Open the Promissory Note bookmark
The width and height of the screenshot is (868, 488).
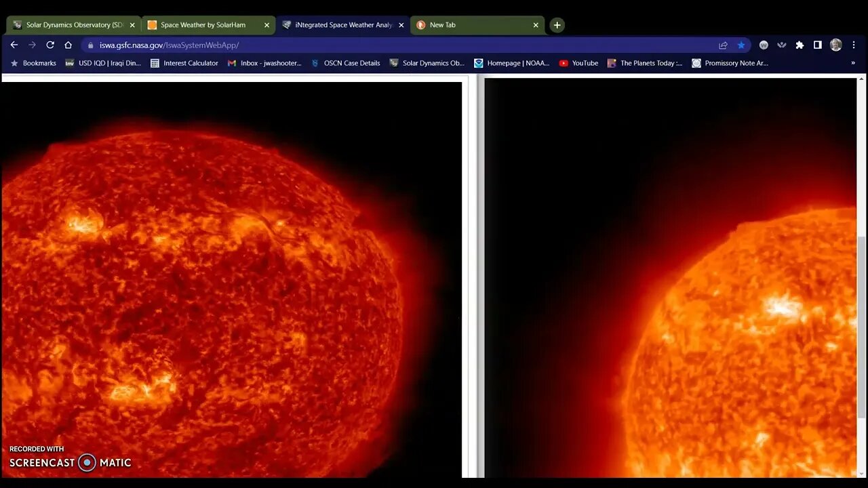click(x=730, y=63)
